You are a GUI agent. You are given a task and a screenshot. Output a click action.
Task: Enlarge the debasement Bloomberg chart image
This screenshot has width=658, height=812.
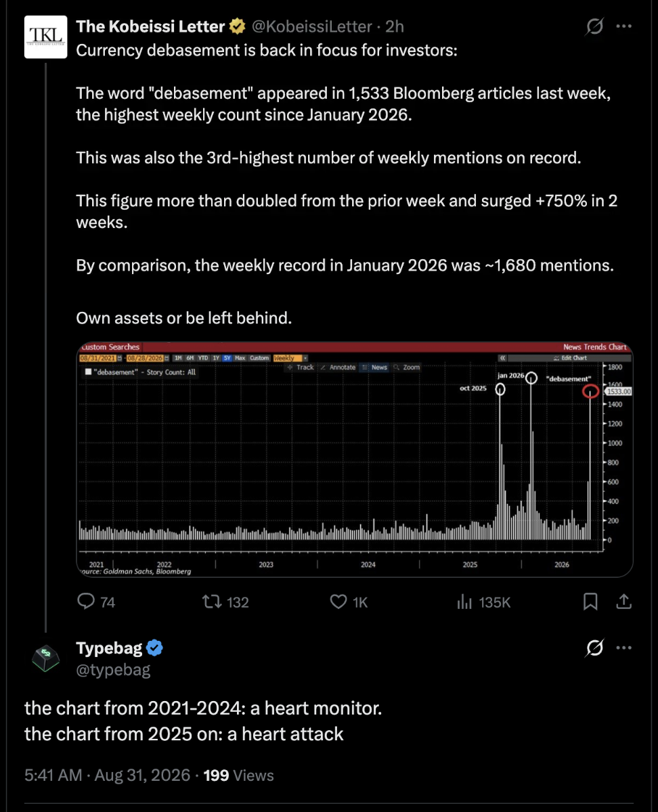355,459
